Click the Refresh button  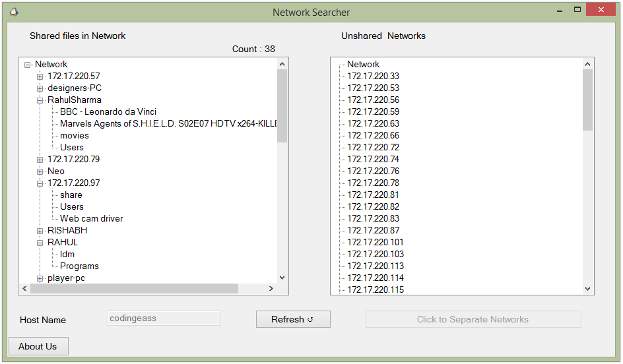coord(293,319)
